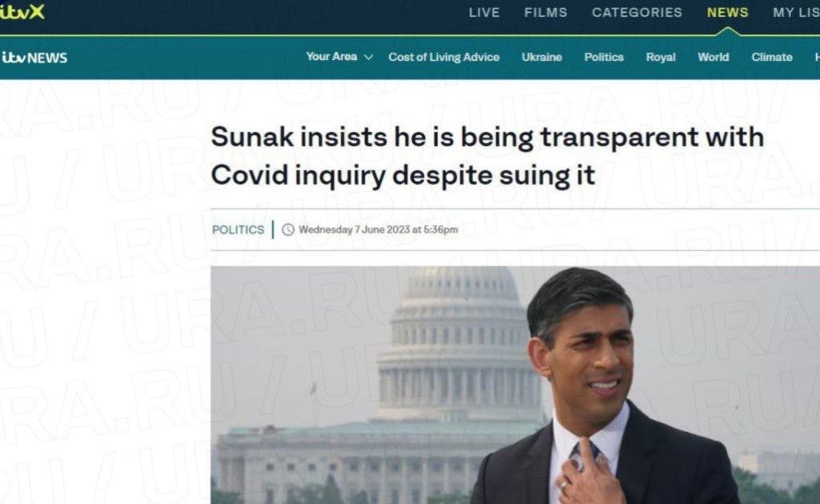Go to Climate news section
Image resolution: width=820 pixels, height=504 pixels.
click(x=772, y=57)
